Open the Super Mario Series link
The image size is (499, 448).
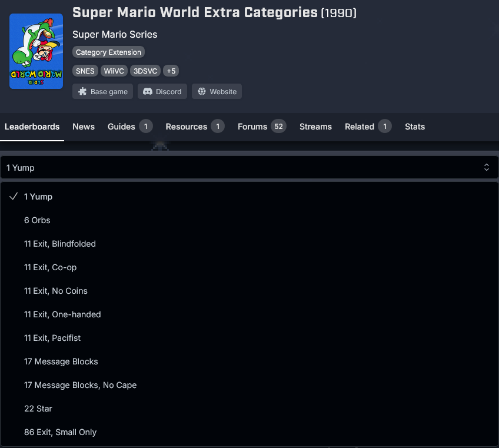115,34
